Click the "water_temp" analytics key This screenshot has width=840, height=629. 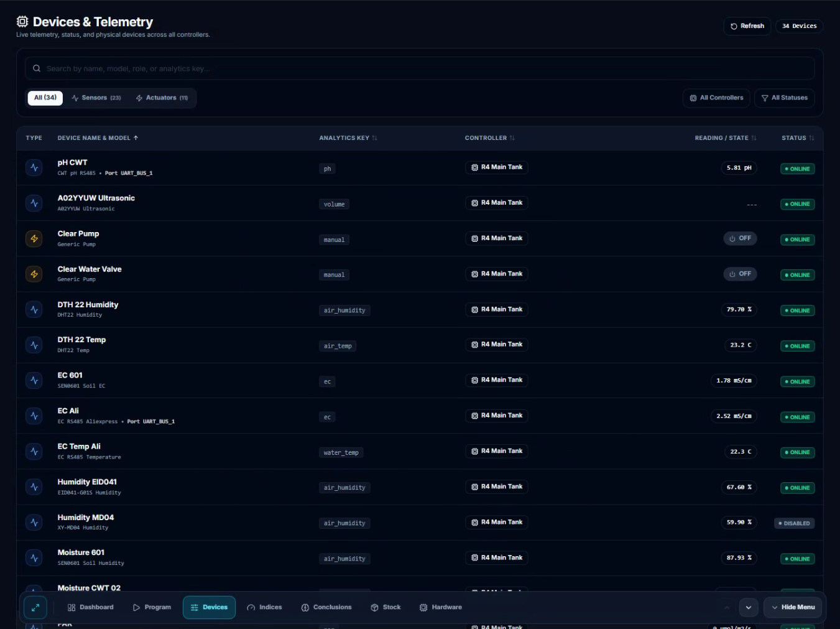[341, 453]
